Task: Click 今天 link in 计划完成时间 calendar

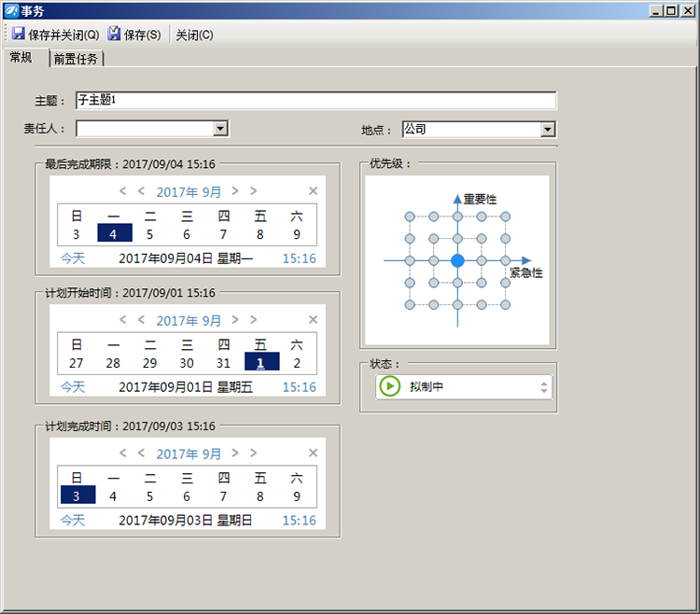Action: [x=72, y=520]
